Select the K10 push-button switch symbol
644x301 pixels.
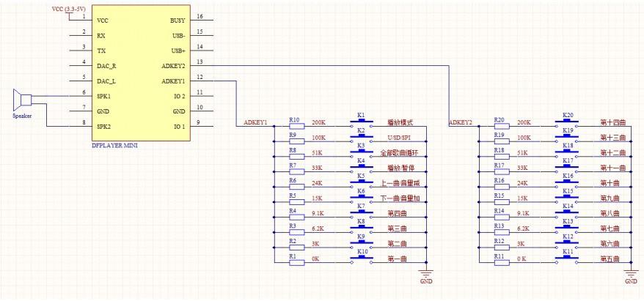362,260
